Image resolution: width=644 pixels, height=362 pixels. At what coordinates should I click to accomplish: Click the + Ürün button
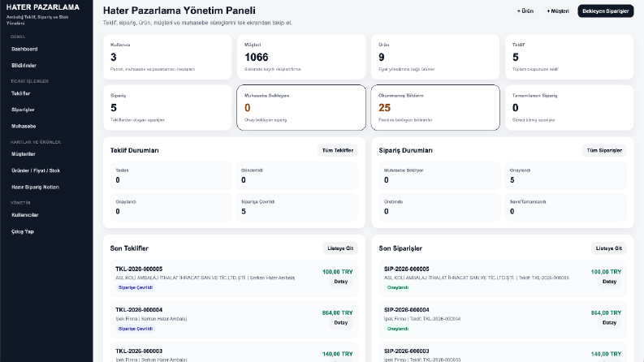coord(525,11)
